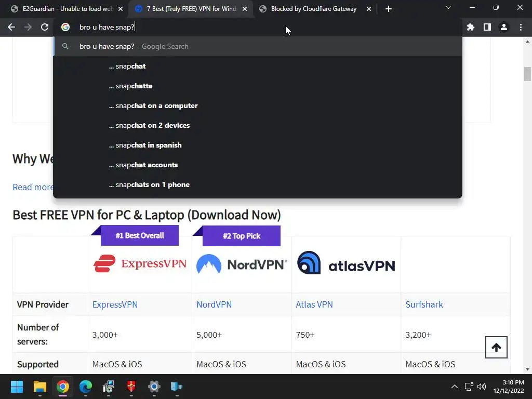Viewport: 532px width, 399px height.
Task: Switch to 7 Best FREE VPN tab
Action: [191, 9]
